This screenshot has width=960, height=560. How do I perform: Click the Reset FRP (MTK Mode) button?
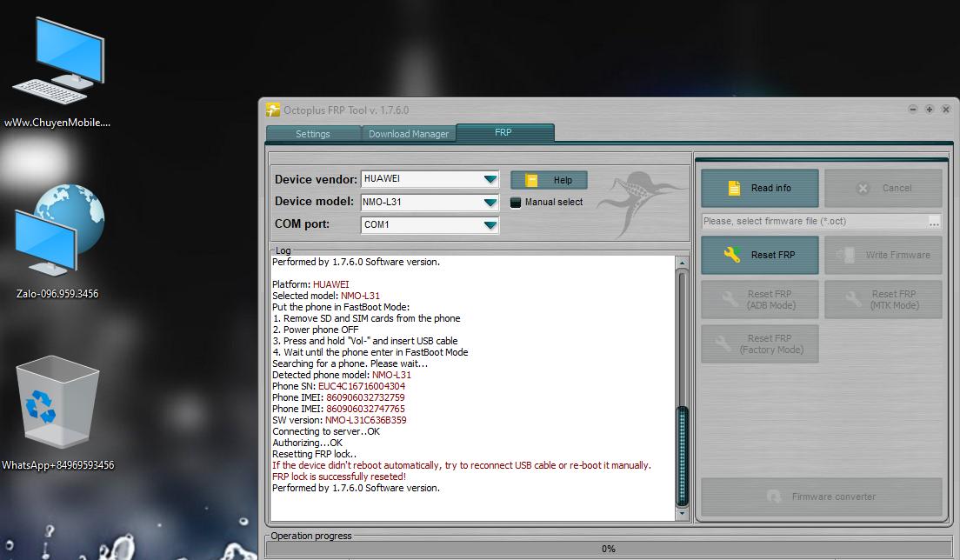coord(883,299)
